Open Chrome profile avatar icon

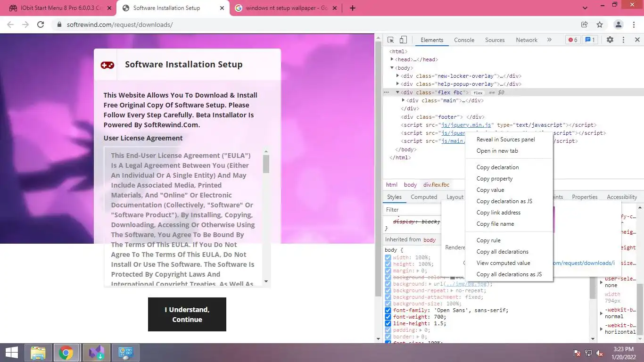pos(619,25)
